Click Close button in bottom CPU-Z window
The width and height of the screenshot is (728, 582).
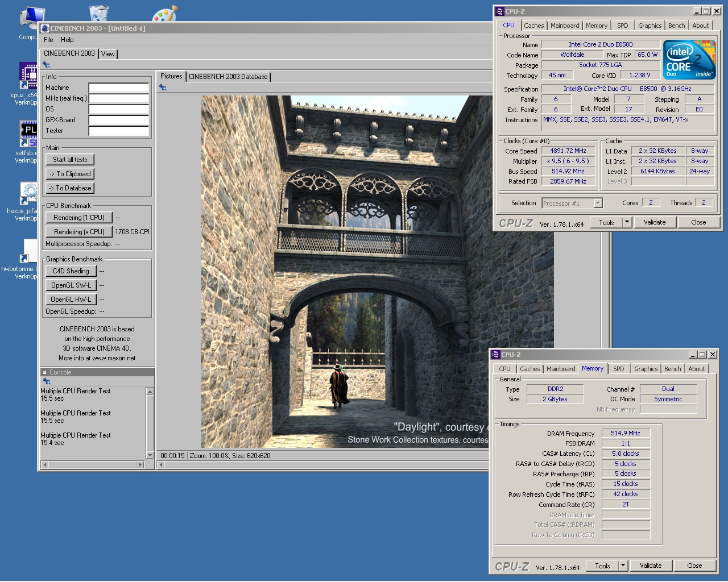(694, 566)
